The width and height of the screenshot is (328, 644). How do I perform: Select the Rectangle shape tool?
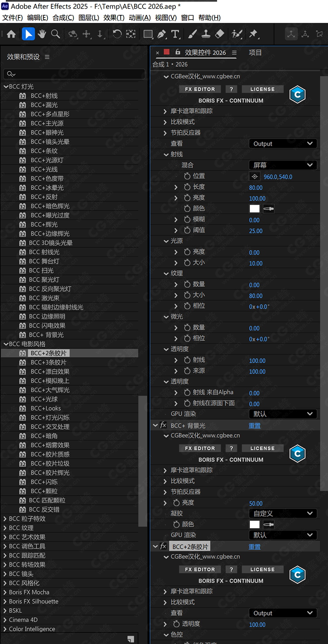click(148, 34)
